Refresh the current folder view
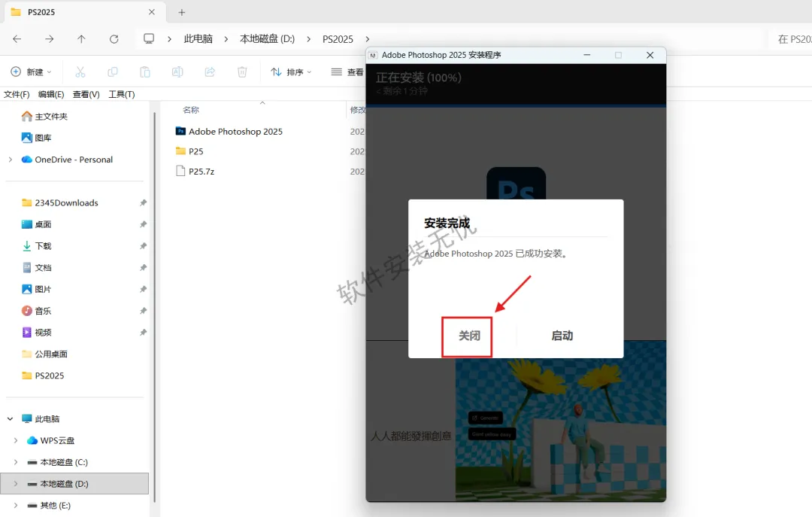The width and height of the screenshot is (812, 517). (x=114, y=39)
